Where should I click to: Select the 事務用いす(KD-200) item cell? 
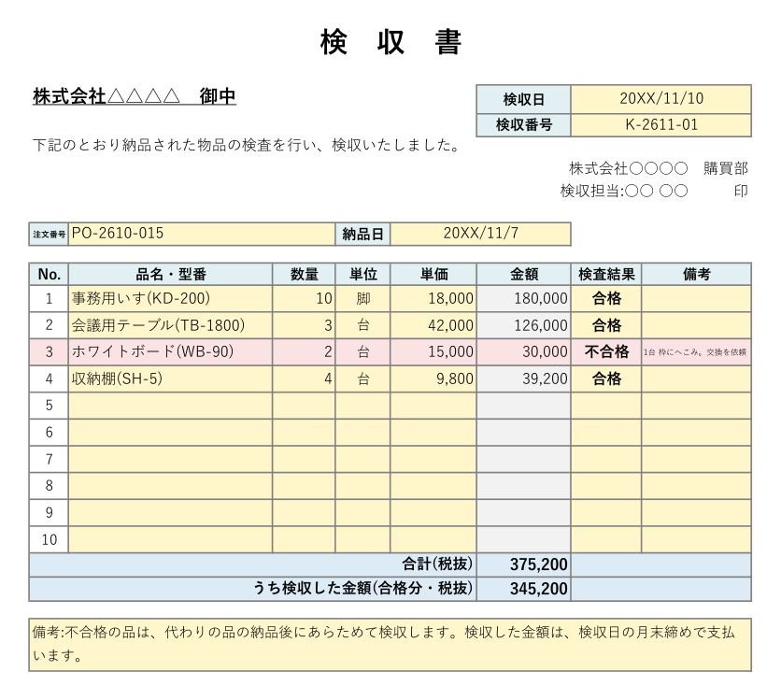pyautogui.click(x=170, y=298)
